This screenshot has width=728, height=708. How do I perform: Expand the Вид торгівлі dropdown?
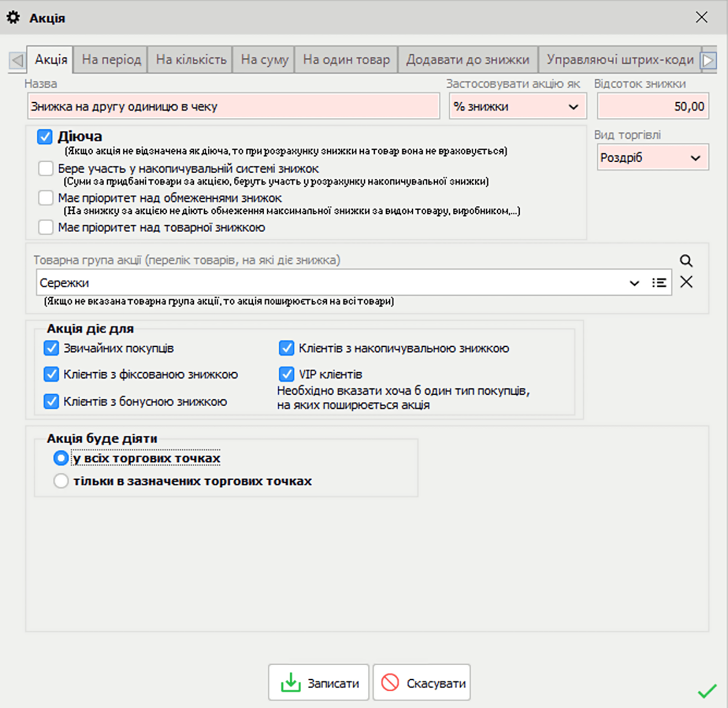pos(652,158)
